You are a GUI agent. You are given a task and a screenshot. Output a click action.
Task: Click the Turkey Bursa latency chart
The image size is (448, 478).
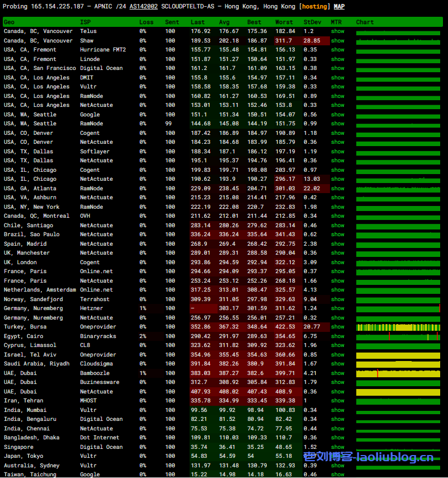[x=398, y=327]
